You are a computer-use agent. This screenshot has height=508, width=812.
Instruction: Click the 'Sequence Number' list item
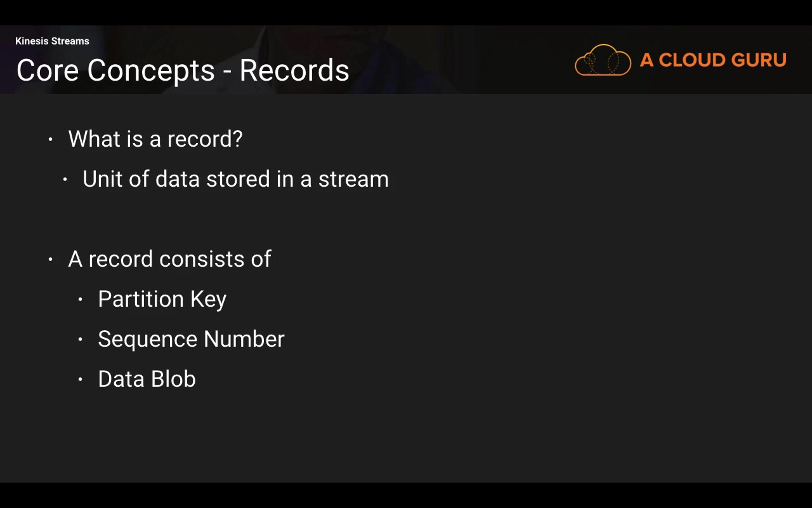tap(191, 339)
